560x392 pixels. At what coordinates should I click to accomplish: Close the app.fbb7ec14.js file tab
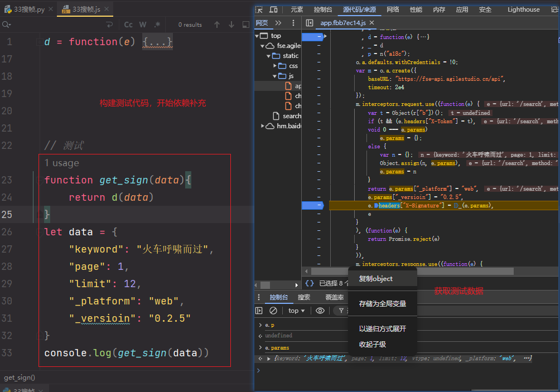coord(372,23)
